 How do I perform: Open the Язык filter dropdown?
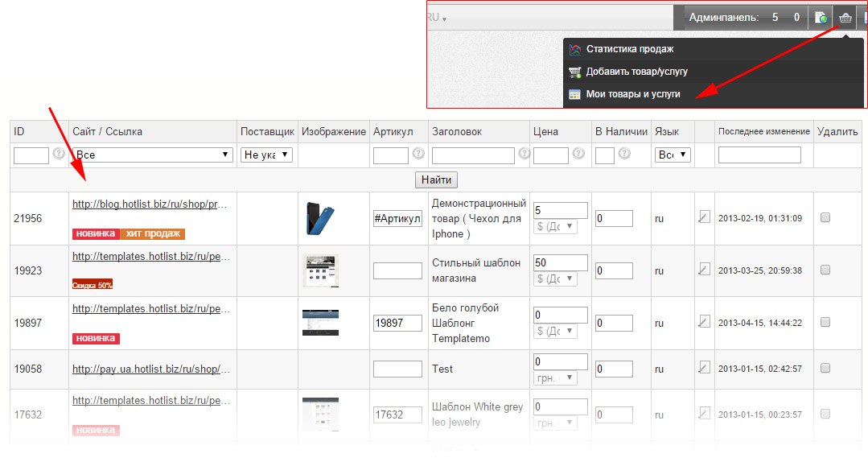coord(673,155)
